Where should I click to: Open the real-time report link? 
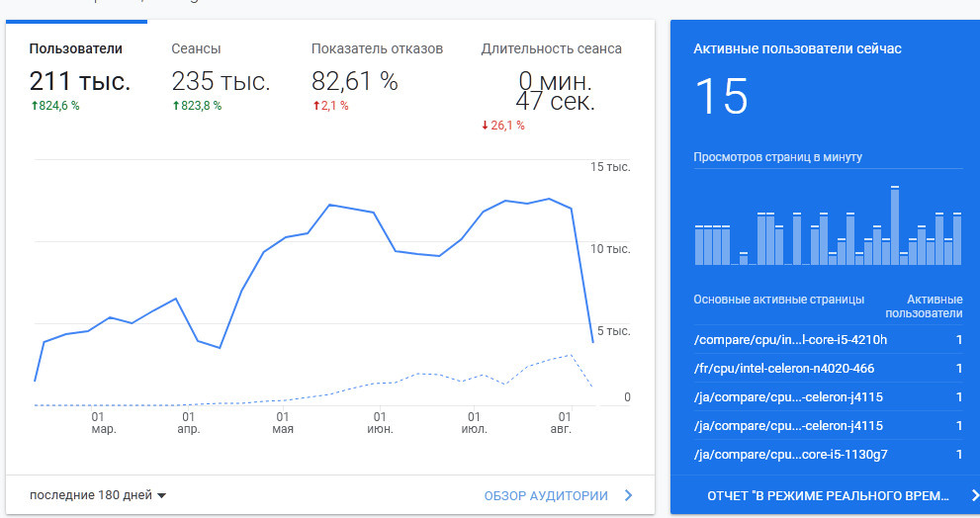coord(828,494)
